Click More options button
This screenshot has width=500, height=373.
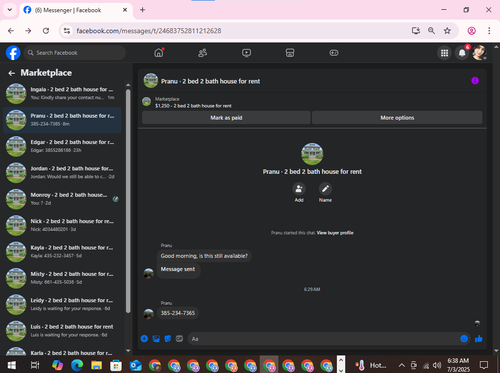click(397, 118)
